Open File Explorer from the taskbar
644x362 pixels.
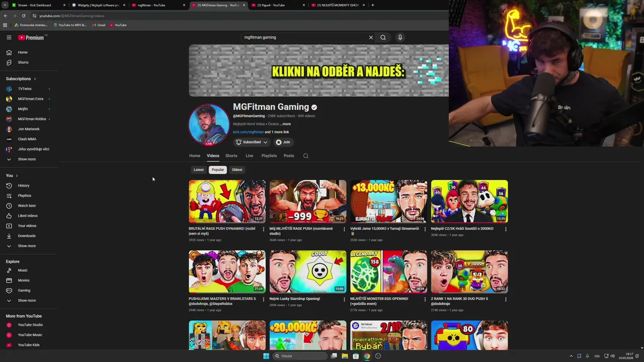pos(345,356)
